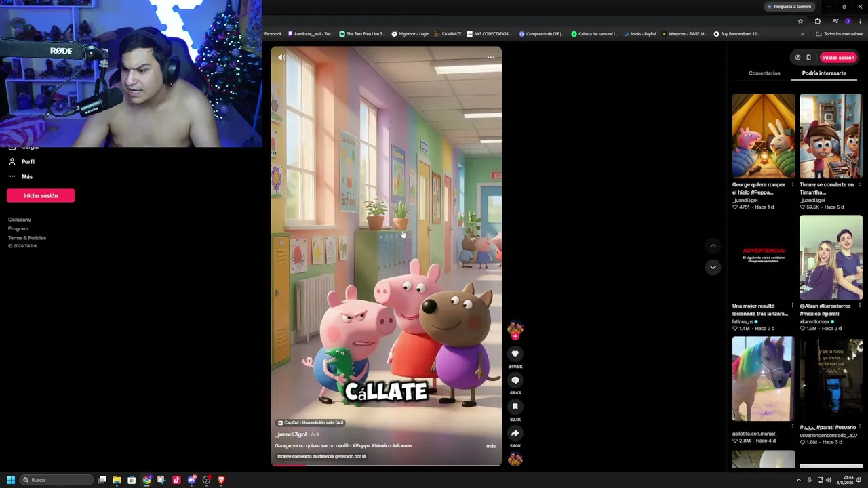Open Microsoft Store from the taskbar
868x488 pixels.
coord(132,480)
